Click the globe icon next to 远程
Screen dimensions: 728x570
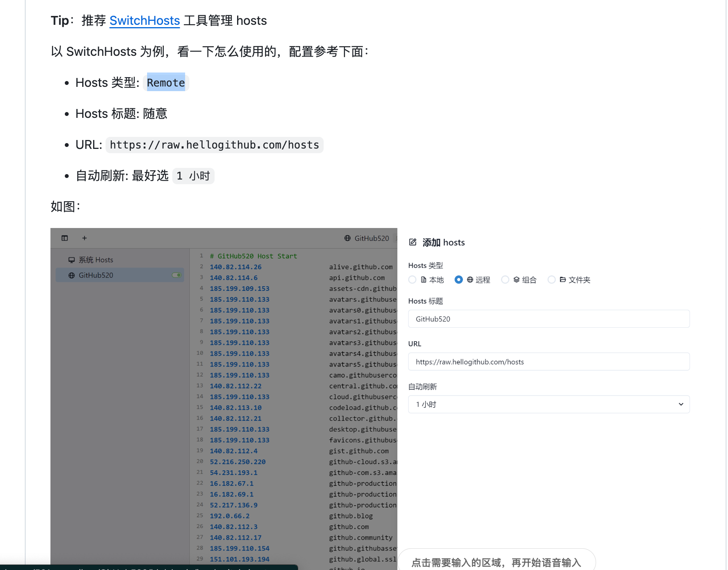click(x=470, y=280)
